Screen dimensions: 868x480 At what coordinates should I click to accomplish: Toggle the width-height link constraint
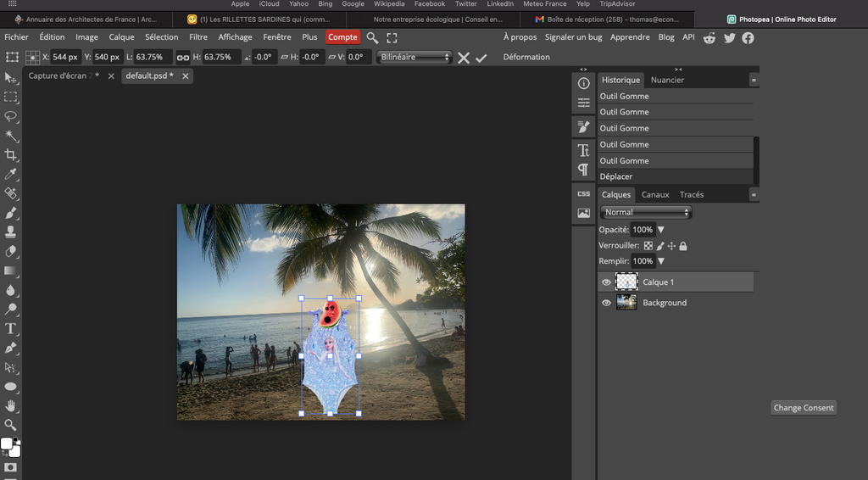[x=182, y=58]
